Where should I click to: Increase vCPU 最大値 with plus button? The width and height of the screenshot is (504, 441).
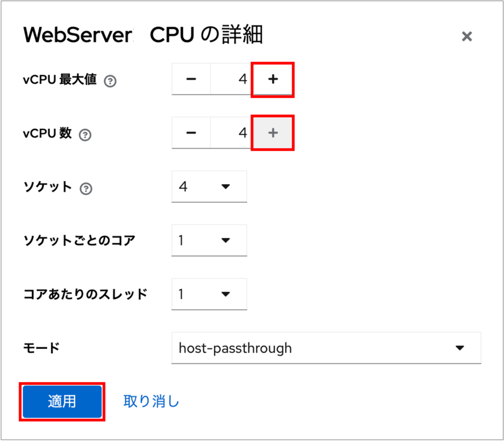pyautogui.click(x=273, y=79)
